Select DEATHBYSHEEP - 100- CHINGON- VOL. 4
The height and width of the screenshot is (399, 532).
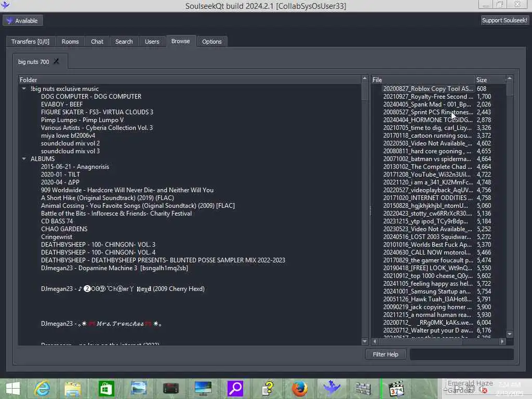[x=98, y=252]
